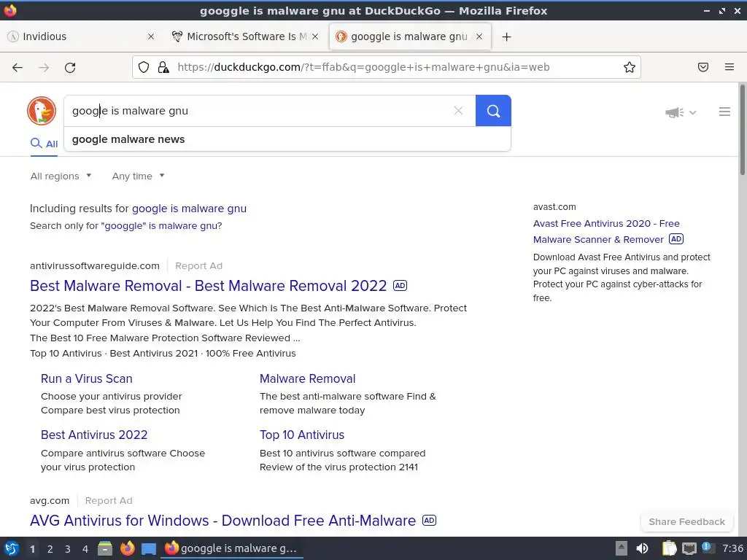Submit search with the magnifier button

click(x=493, y=111)
